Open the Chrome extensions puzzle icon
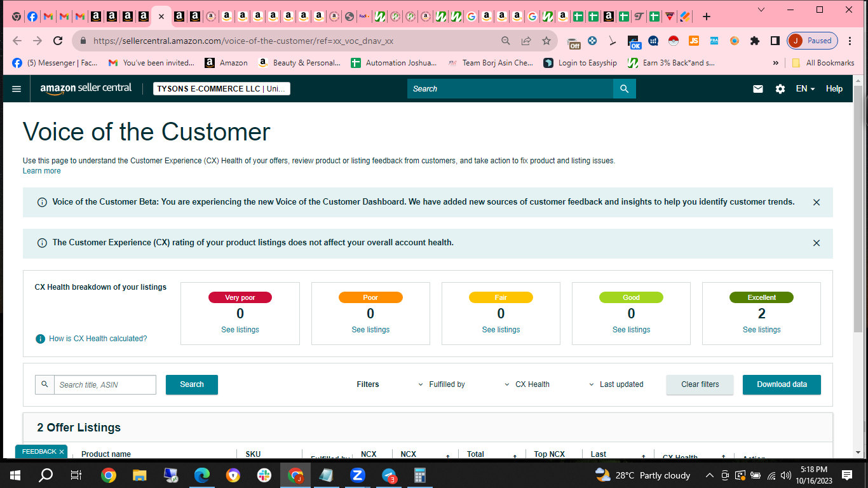This screenshot has width=868, height=488. click(755, 41)
